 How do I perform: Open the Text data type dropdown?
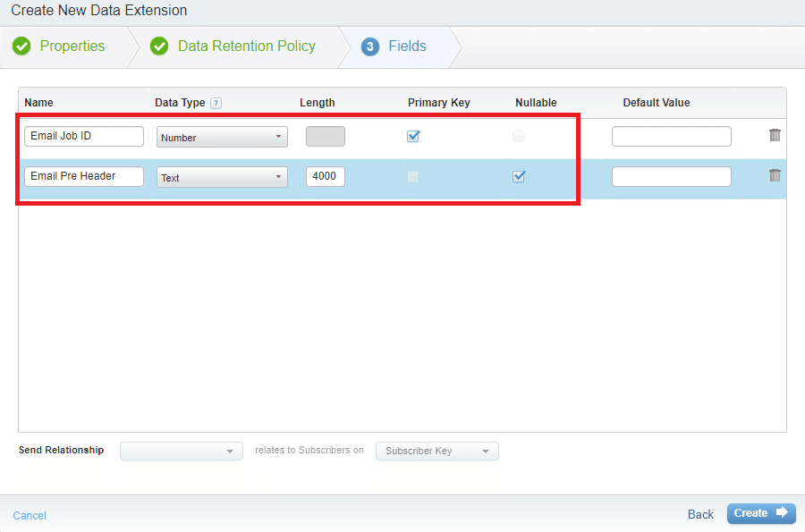222,177
